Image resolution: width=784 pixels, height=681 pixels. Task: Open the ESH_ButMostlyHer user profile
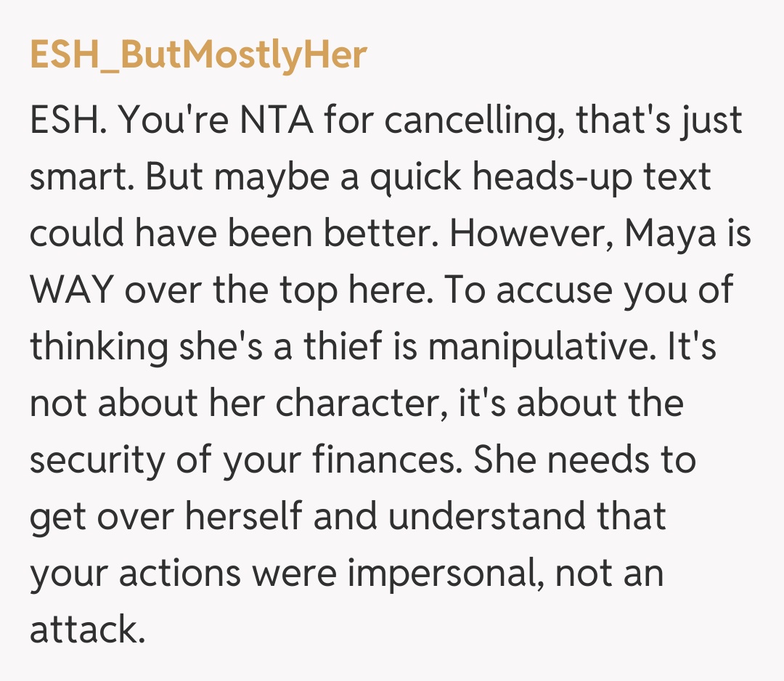click(198, 54)
